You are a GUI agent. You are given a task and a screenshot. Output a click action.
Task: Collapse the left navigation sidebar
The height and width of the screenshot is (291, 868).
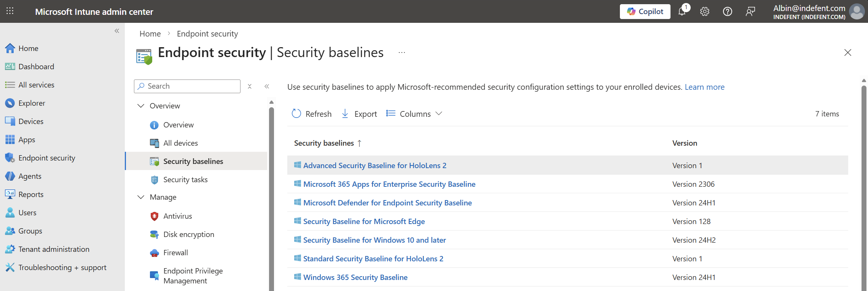pyautogui.click(x=117, y=31)
